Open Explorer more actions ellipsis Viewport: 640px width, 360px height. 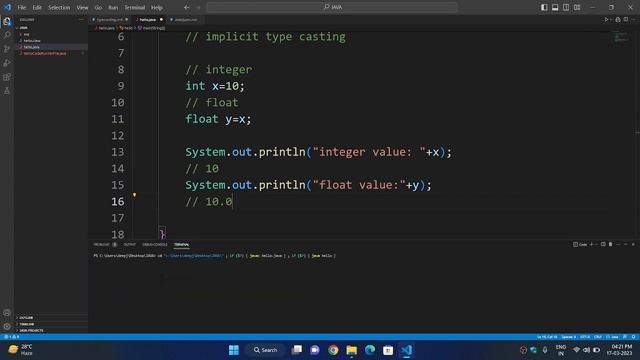coord(80,20)
